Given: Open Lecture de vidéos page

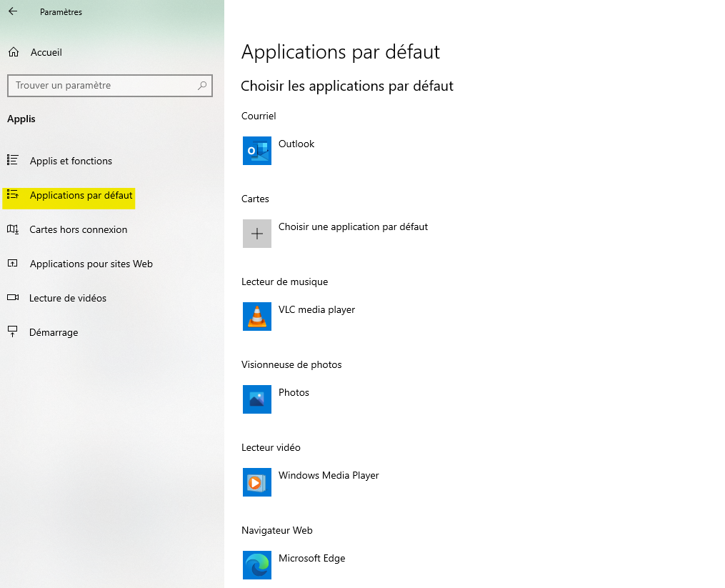Looking at the screenshot, I should click(x=68, y=299).
